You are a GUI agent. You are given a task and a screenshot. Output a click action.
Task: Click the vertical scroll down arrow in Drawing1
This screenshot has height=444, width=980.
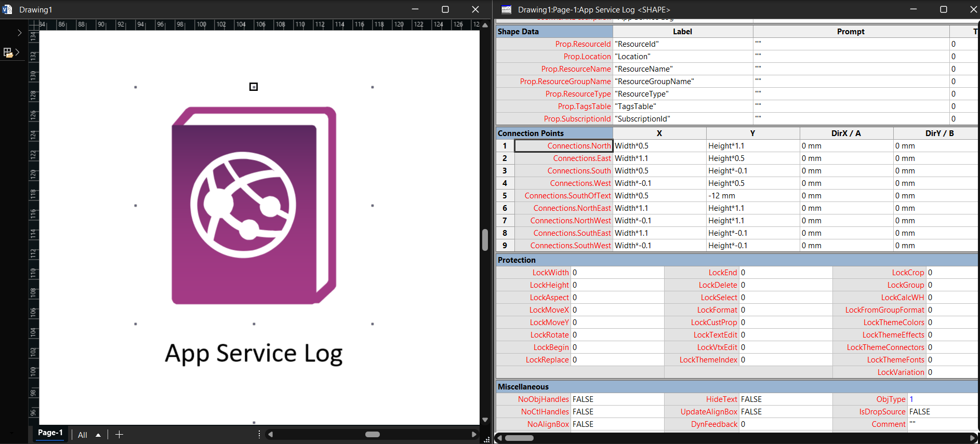click(x=485, y=420)
